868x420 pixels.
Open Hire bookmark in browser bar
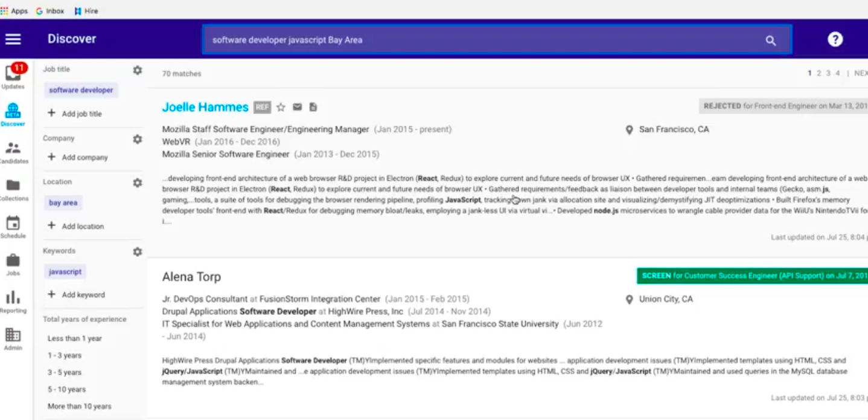(x=86, y=11)
